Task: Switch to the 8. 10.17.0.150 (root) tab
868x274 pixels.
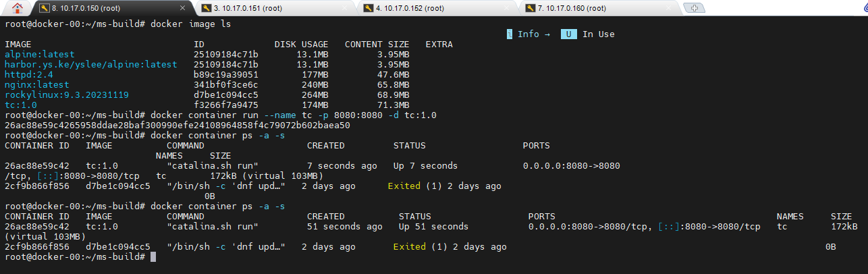Action: pyautogui.click(x=114, y=8)
